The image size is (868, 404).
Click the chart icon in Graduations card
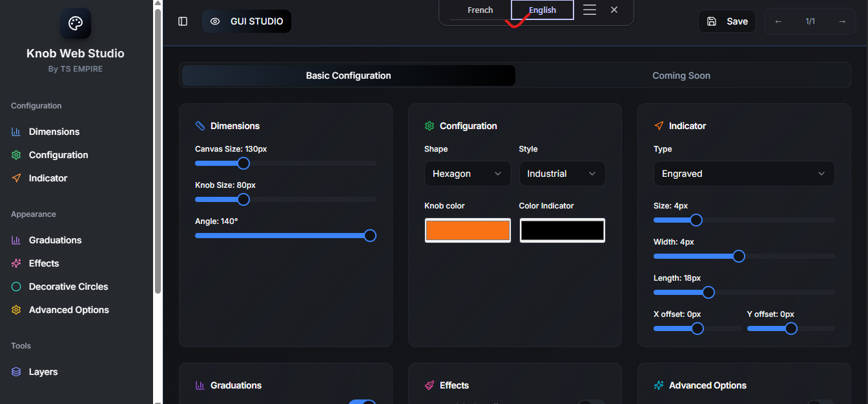[x=200, y=385]
